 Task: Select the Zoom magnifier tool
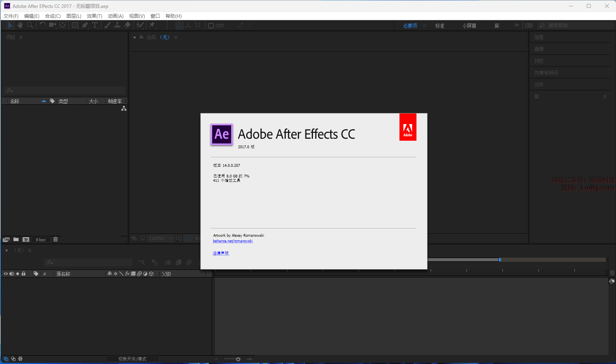click(30, 25)
